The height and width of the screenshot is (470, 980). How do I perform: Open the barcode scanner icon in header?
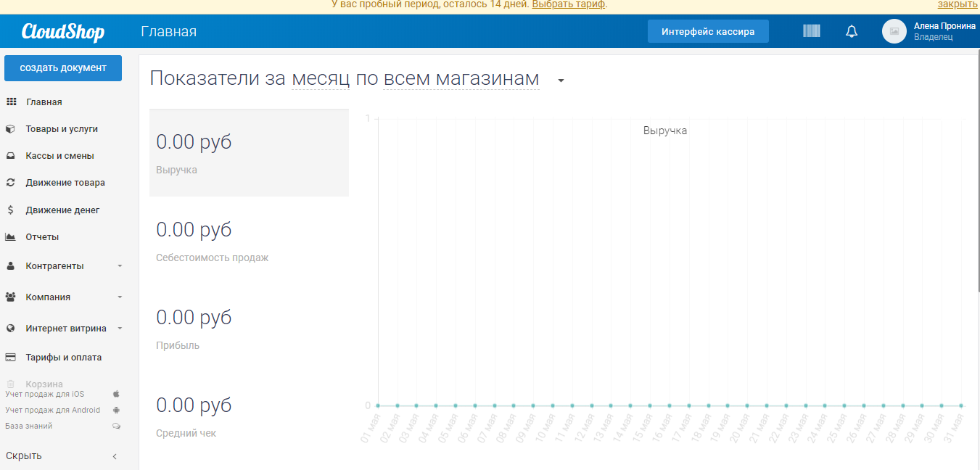point(811,30)
